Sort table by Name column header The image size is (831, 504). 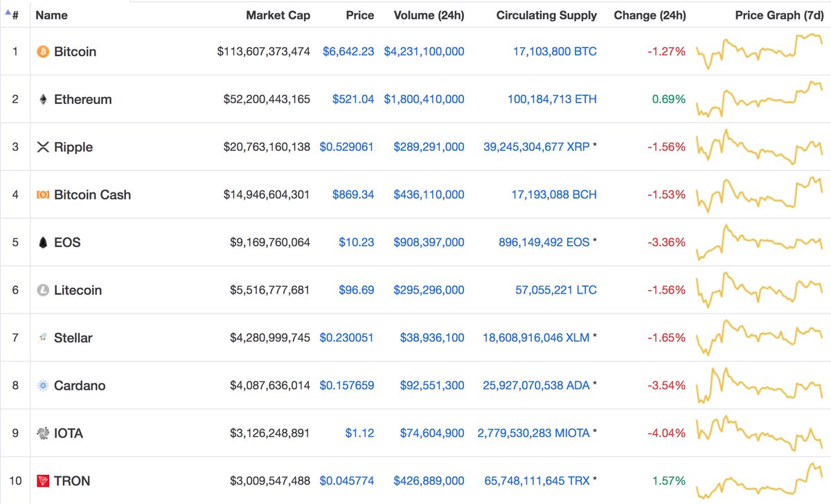point(51,15)
